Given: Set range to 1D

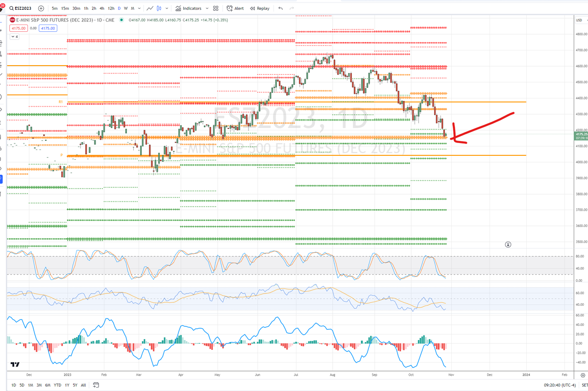Looking at the screenshot, I should (14, 385).
